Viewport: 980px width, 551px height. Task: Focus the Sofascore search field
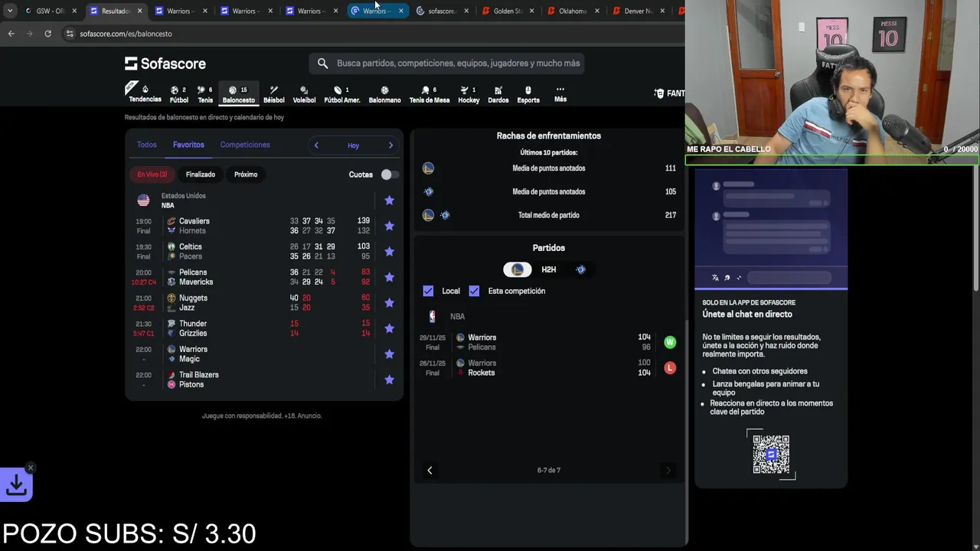pos(446,64)
